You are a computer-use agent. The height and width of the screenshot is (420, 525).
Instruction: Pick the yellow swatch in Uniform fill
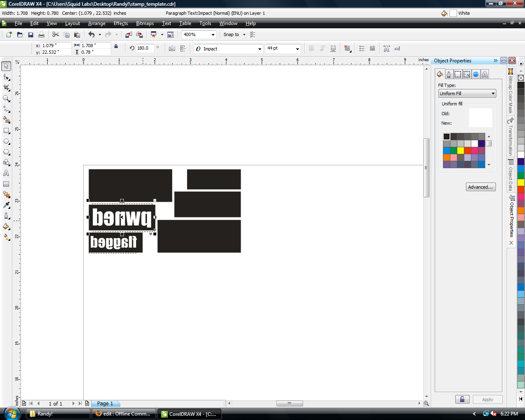point(461,151)
